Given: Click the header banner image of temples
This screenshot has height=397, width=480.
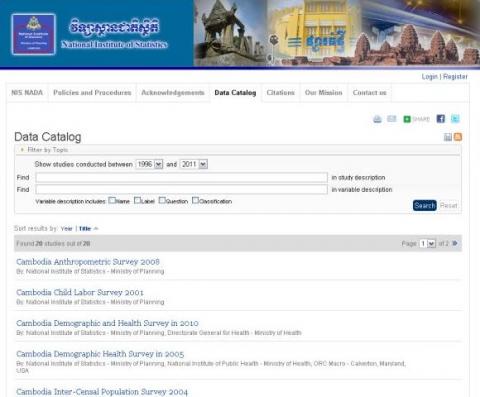Looking at the screenshot, I should tap(337, 33).
